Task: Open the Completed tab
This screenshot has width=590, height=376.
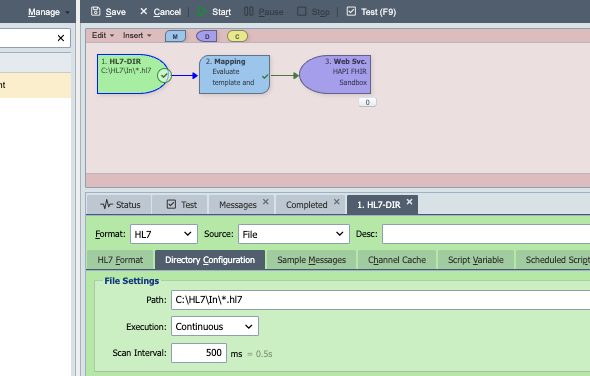Action: tap(307, 205)
